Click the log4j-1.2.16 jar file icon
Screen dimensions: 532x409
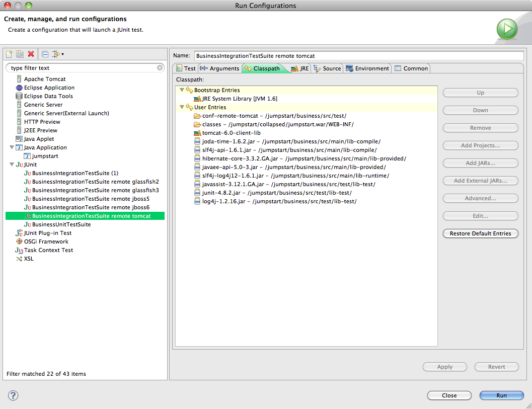(x=197, y=201)
